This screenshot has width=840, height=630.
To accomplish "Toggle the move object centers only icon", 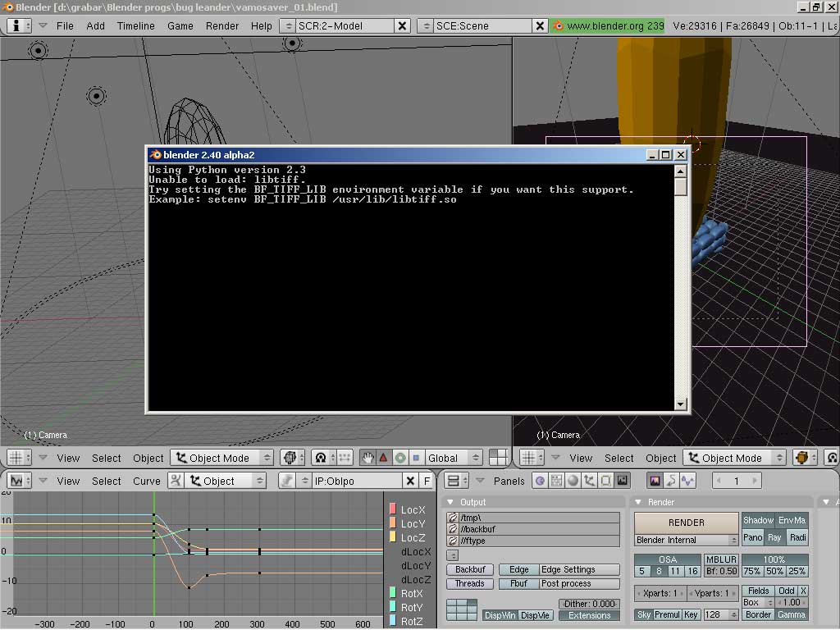I will tap(345, 458).
